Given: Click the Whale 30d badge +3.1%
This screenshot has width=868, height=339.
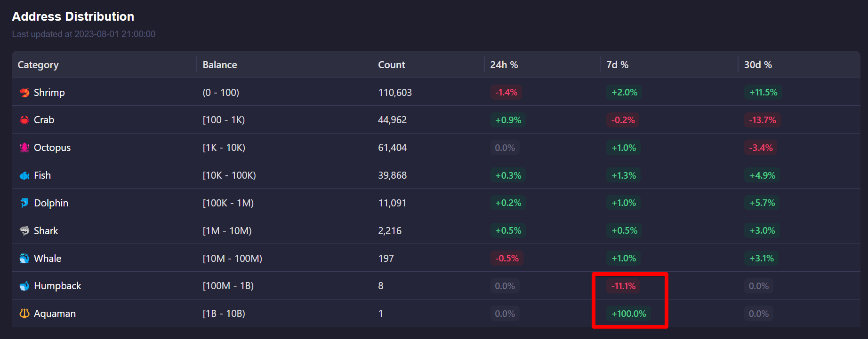Looking at the screenshot, I should tap(762, 259).
